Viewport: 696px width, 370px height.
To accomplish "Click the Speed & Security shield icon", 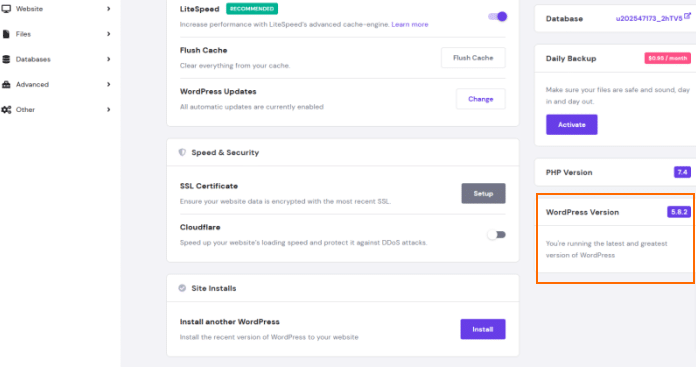I will tap(182, 152).
